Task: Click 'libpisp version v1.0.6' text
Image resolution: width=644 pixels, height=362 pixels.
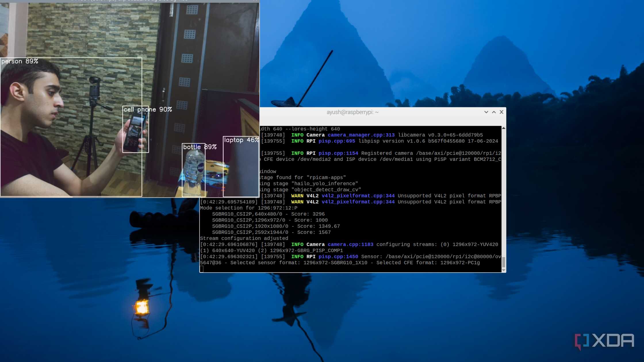Action: click(392, 141)
